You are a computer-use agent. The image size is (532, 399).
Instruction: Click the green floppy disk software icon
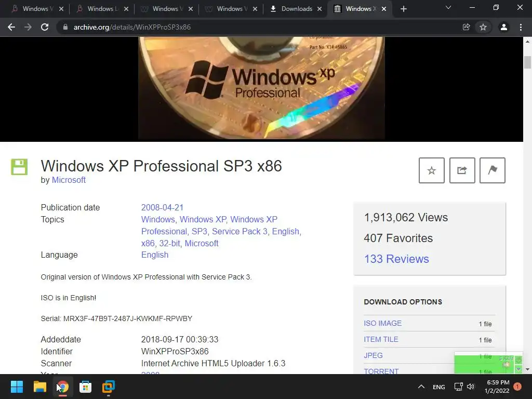[x=19, y=167]
